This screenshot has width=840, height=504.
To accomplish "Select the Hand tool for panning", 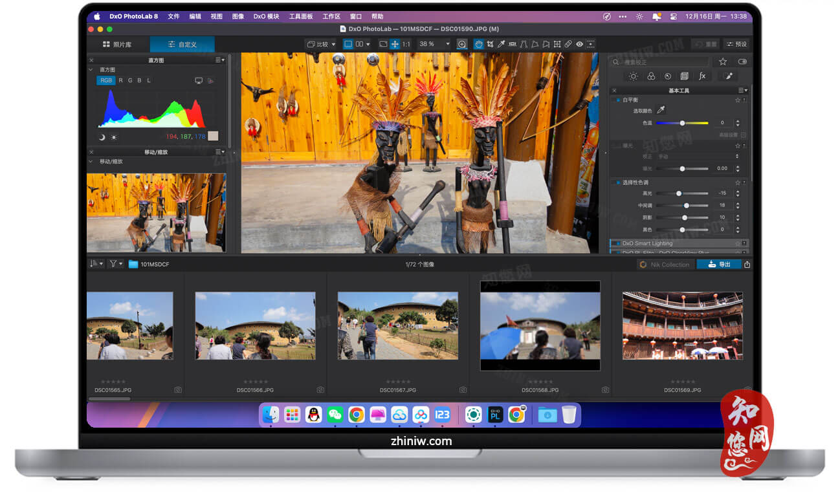I will click(x=478, y=44).
